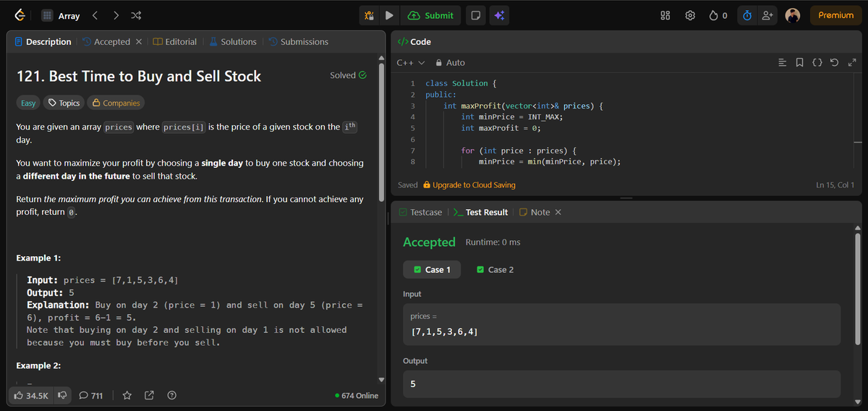This screenshot has width=868, height=411.
Task: Close the Accepted tab
Action: [139, 42]
